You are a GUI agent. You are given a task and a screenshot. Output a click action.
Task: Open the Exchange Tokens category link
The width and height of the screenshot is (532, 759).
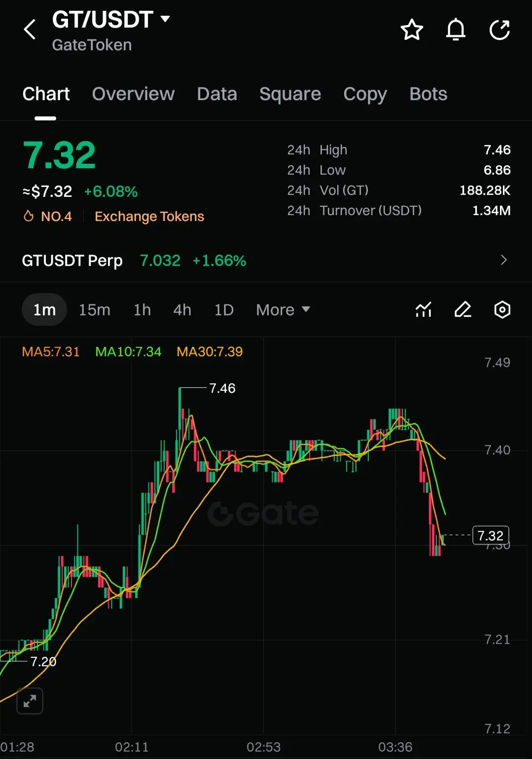point(149,216)
